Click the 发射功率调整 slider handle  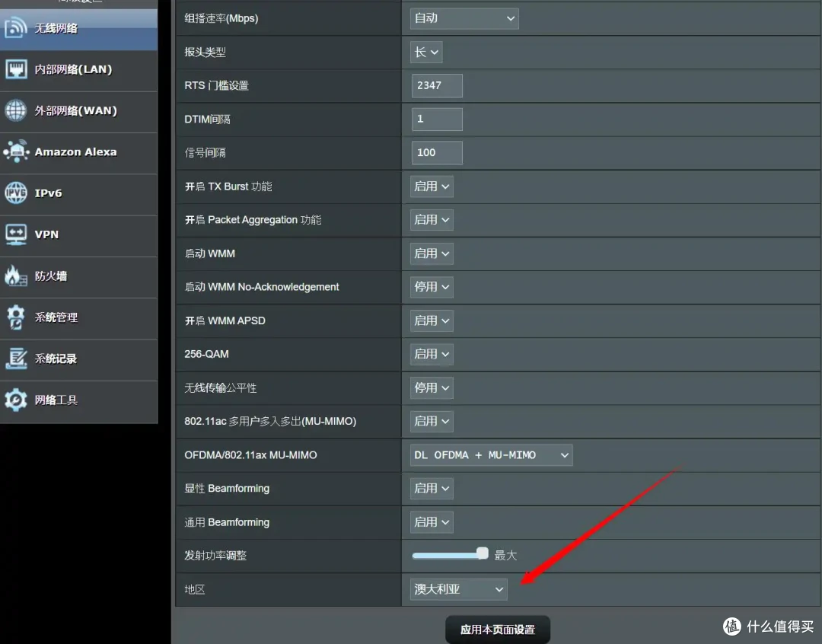click(x=482, y=553)
